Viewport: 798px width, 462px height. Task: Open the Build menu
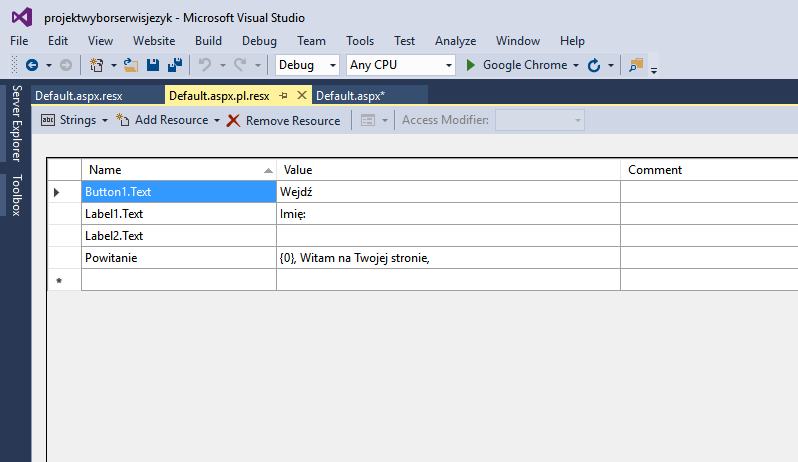click(x=208, y=41)
